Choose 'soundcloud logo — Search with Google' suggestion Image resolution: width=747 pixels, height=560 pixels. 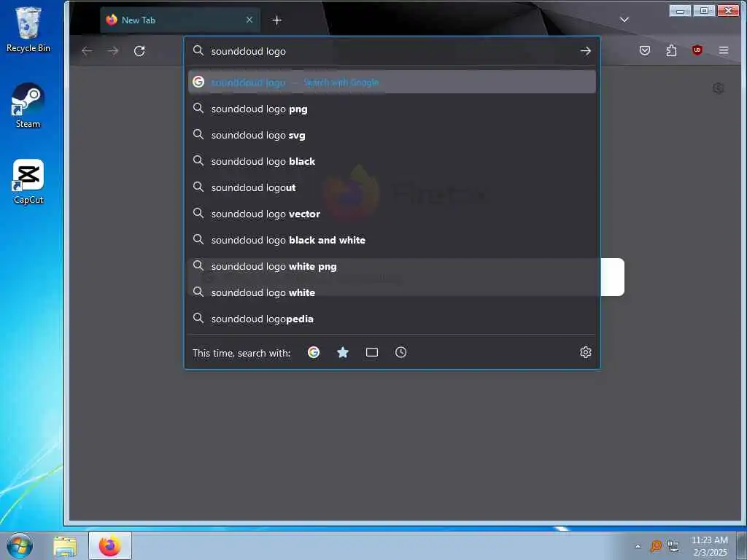392,82
